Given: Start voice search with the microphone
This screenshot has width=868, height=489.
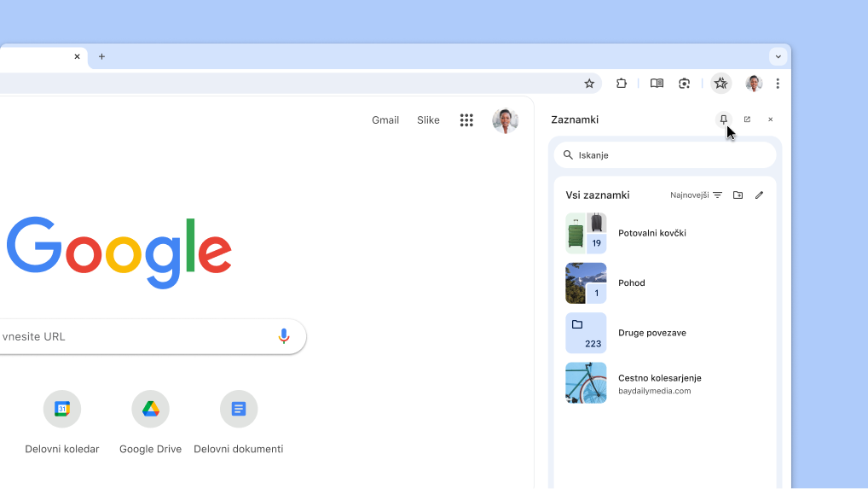Looking at the screenshot, I should pyautogui.click(x=284, y=336).
